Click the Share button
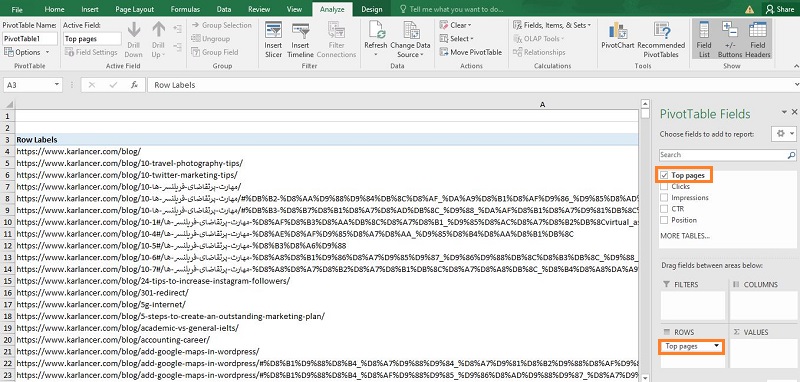 tap(780, 9)
